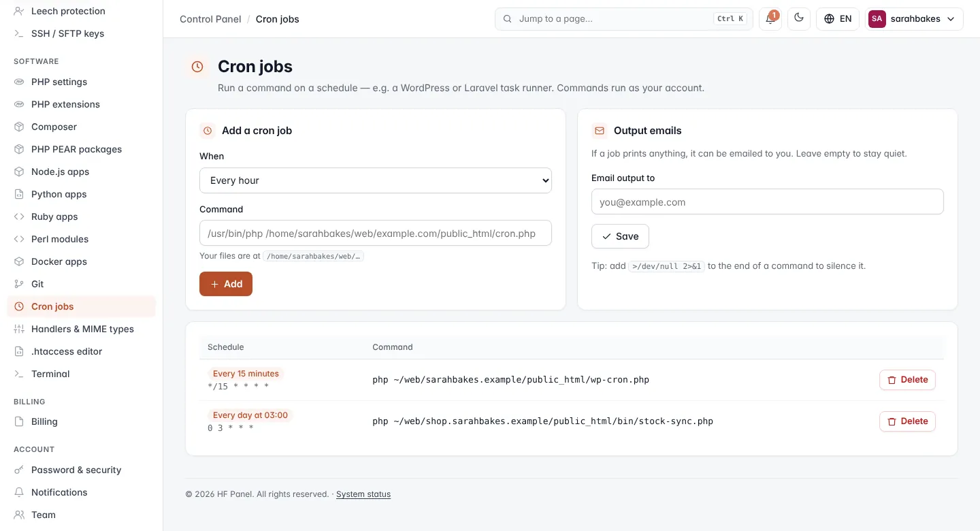Go to PHP settings
The image size is (980, 531).
pos(82,82)
